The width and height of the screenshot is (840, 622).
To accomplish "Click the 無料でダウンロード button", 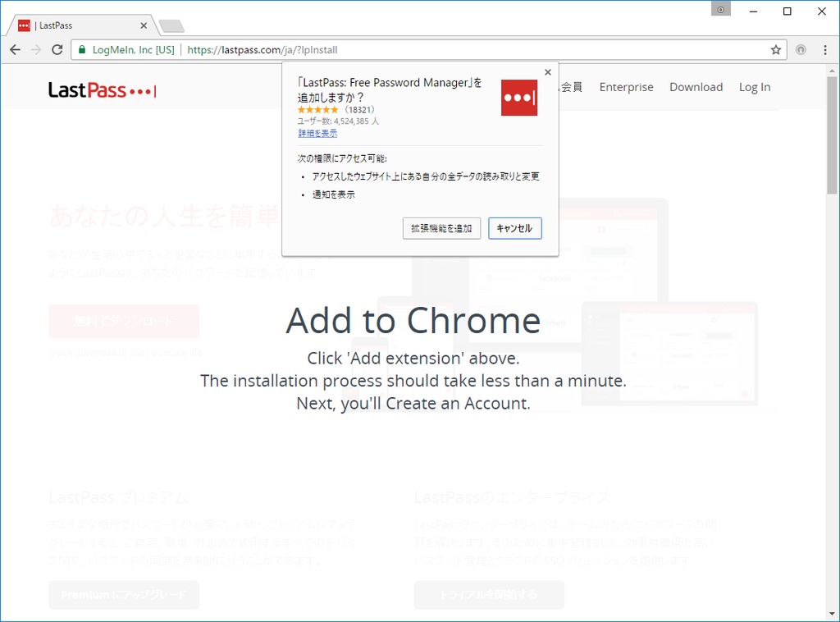I will pos(125,321).
